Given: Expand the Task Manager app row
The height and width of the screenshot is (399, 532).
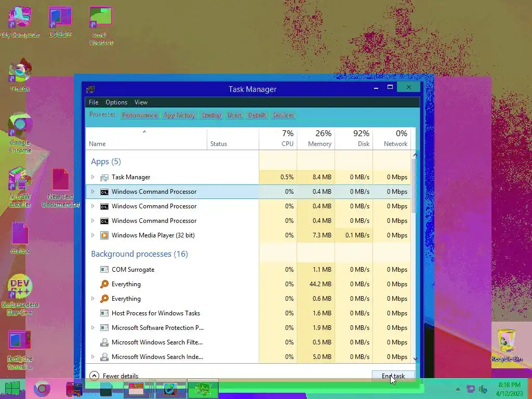Looking at the screenshot, I should pyautogui.click(x=92, y=177).
